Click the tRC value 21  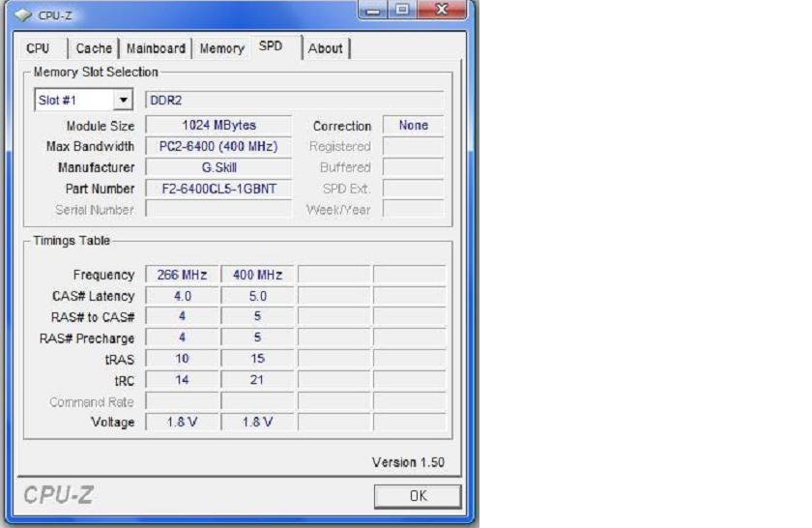(257, 380)
